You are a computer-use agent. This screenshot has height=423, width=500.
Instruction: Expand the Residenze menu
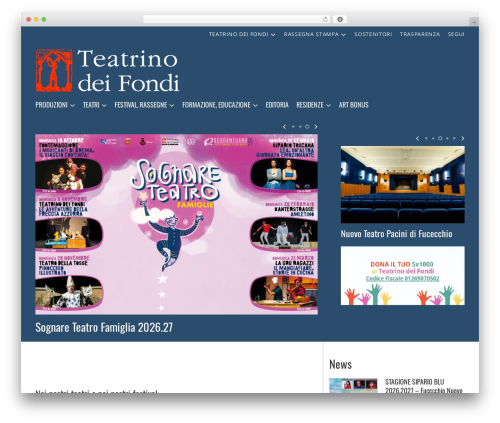(x=314, y=105)
